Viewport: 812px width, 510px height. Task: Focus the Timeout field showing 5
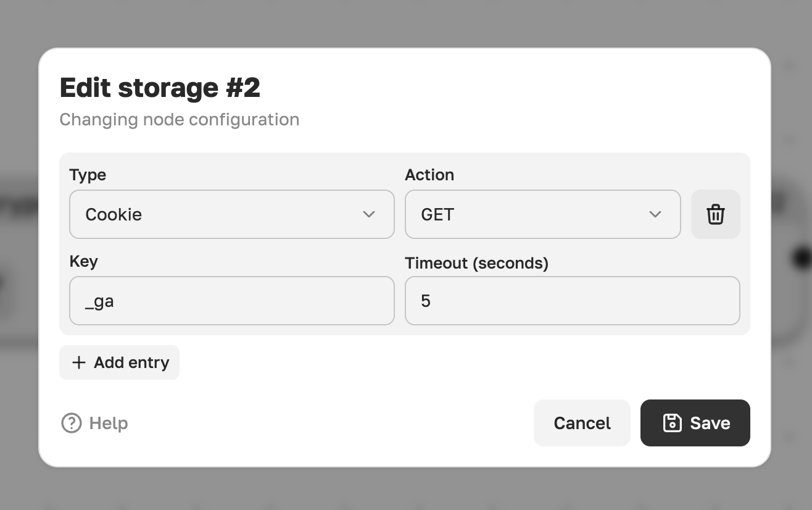(573, 301)
